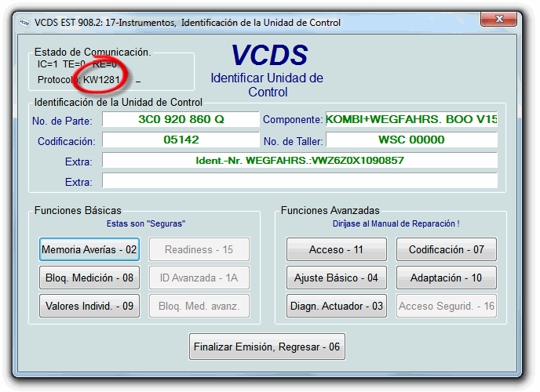Click the Bloq. Med. avanz. button
This screenshot has height=392, width=540.
click(199, 306)
